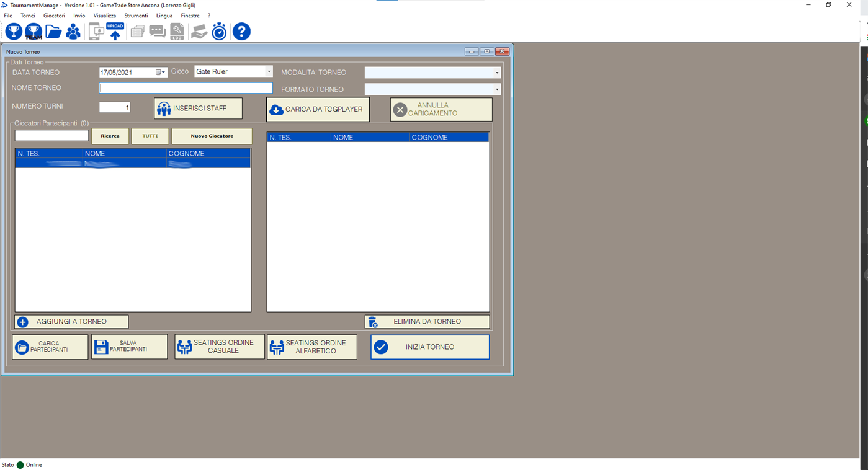Click the single trophy new tournament icon
868x470 pixels.
(14, 32)
